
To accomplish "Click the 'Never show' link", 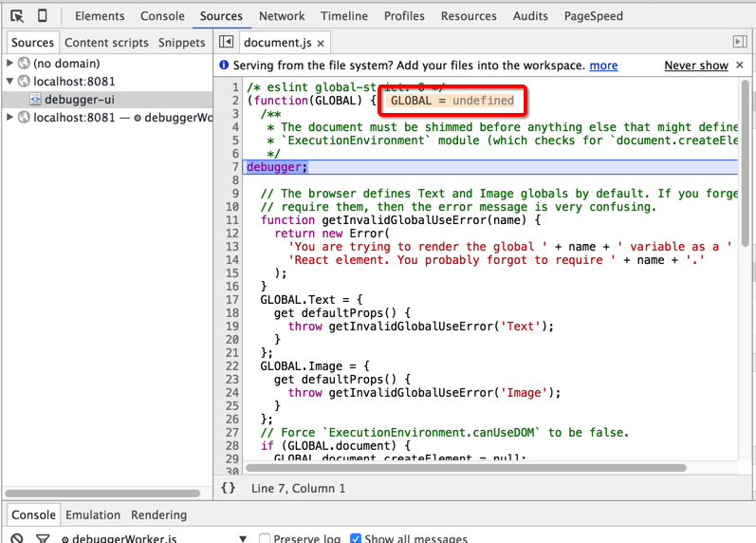I will (x=695, y=66).
